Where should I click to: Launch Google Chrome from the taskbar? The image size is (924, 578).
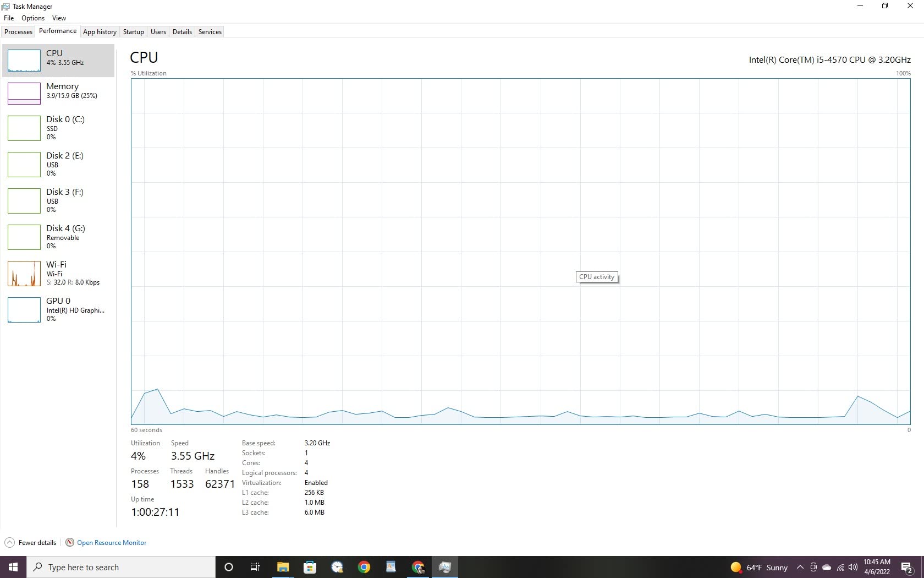pyautogui.click(x=364, y=567)
